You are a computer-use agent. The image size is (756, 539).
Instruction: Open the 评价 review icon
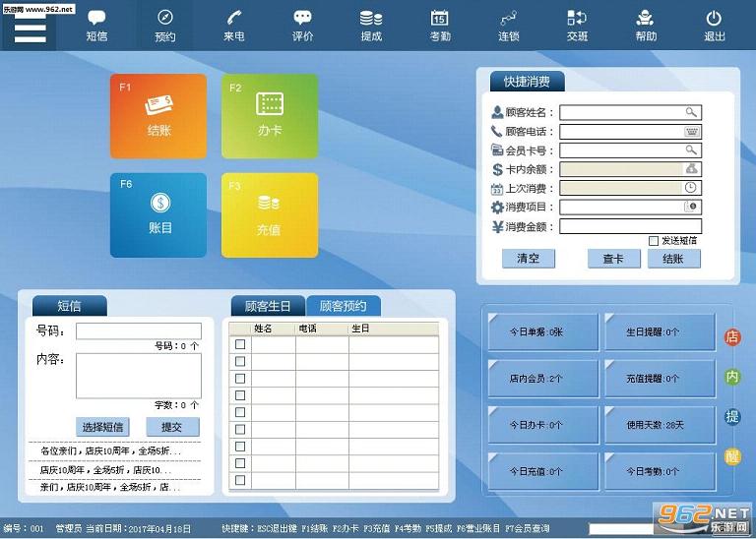303,26
